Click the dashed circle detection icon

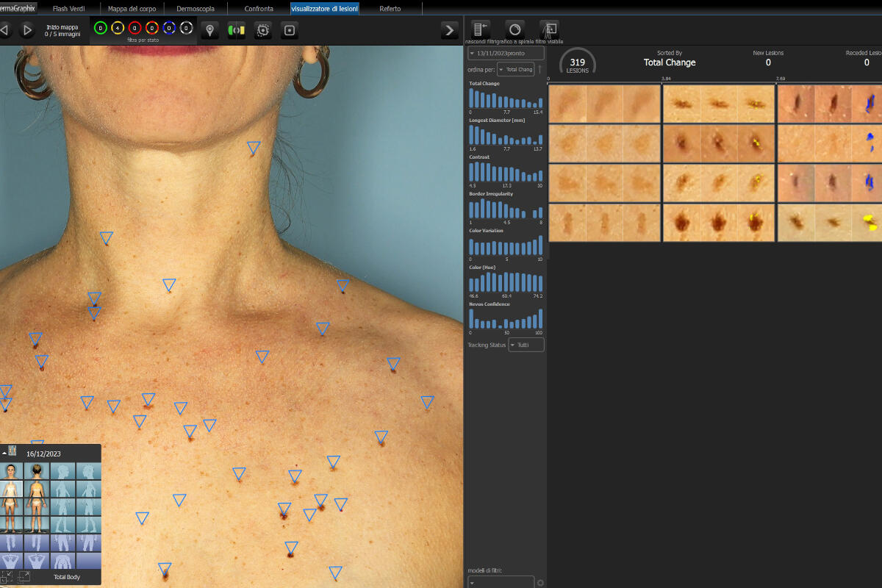click(263, 30)
